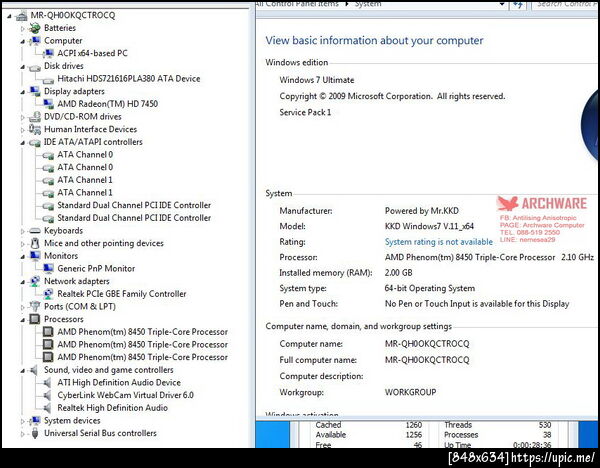Click the Monitors category icon

35,256
